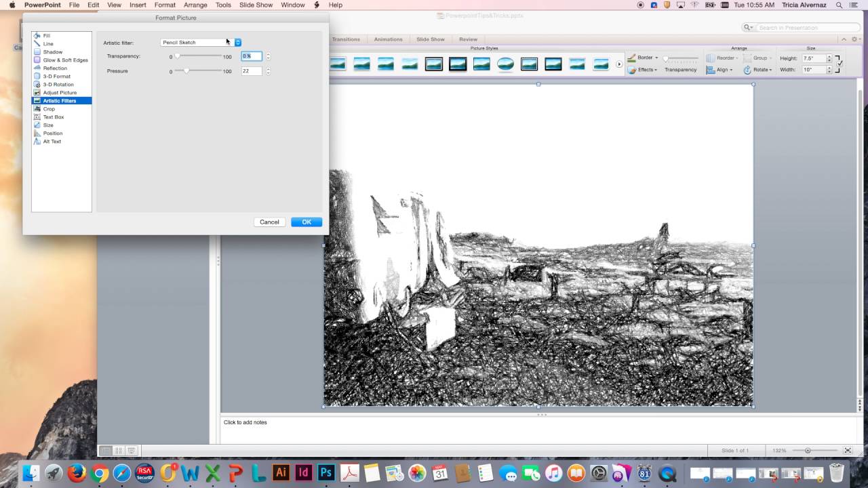Click the Pressure value field showing 22
Screen dimensions: 868x488
click(x=252, y=71)
